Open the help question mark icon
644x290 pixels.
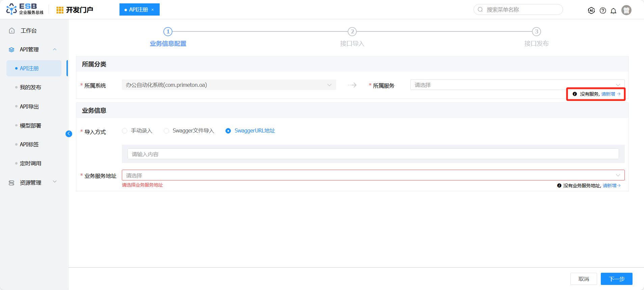602,10
